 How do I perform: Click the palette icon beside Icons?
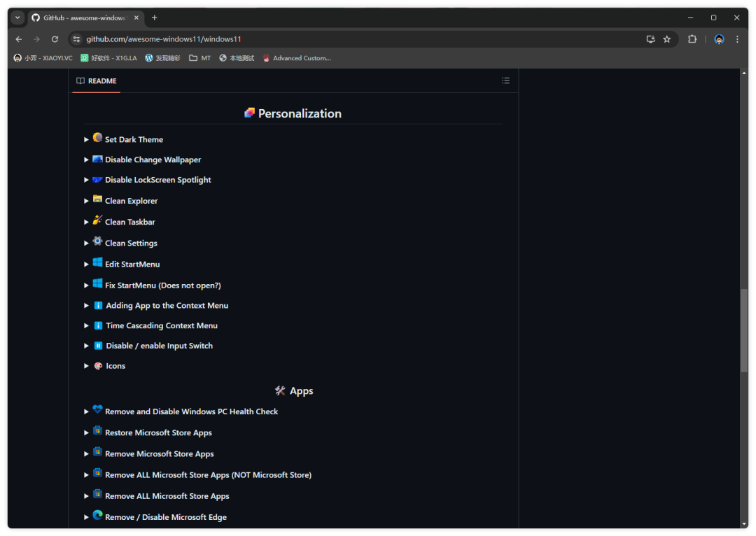pyautogui.click(x=99, y=366)
